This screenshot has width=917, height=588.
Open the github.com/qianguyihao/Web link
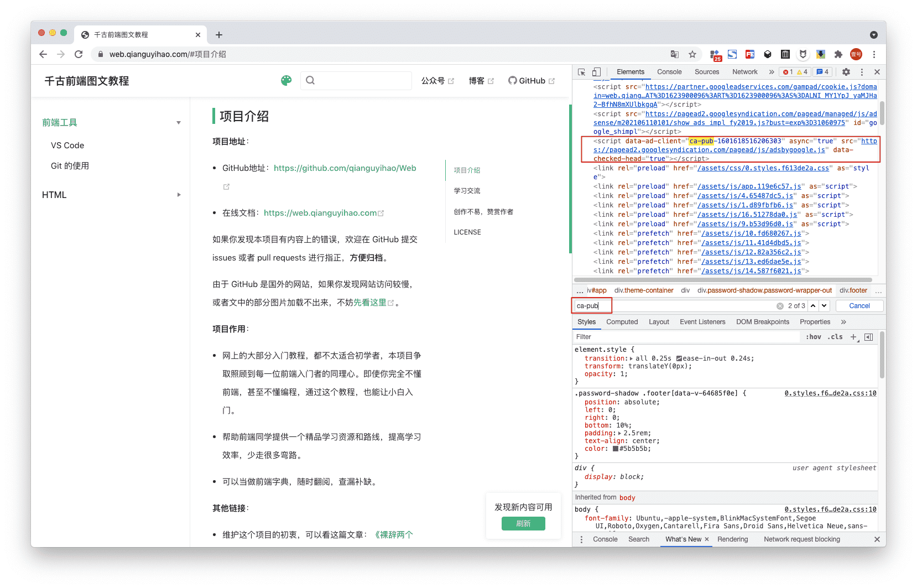[x=345, y=168]
